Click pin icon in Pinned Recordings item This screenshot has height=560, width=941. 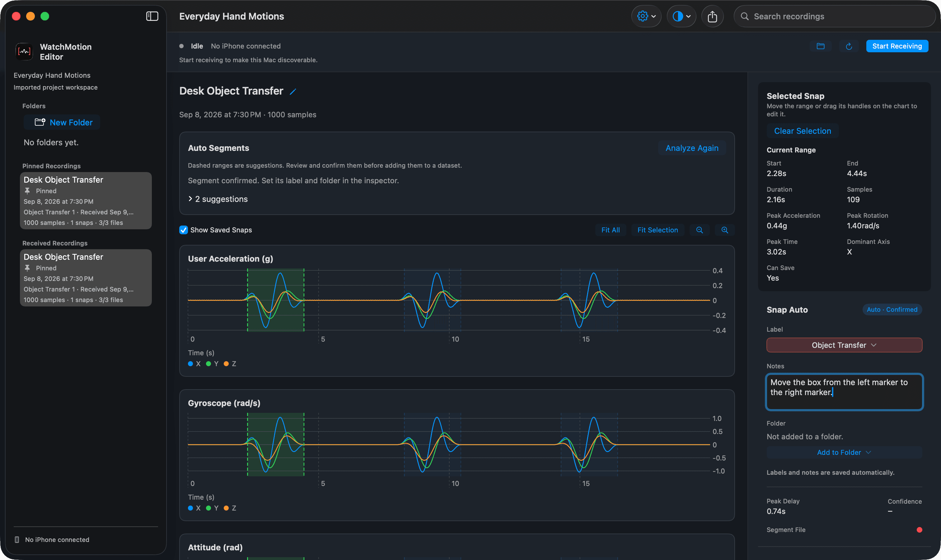click(27, 191)
